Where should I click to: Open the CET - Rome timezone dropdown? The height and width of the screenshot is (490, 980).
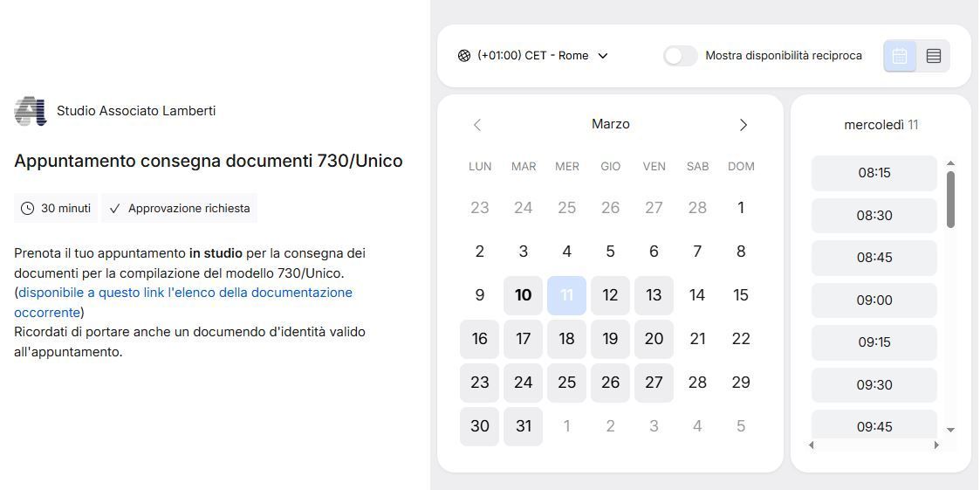point(533,56)
